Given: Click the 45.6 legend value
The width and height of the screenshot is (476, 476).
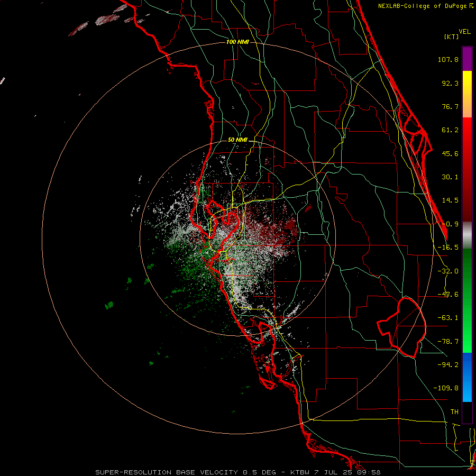Looking at the screenshot, I should tap(450, 153).
